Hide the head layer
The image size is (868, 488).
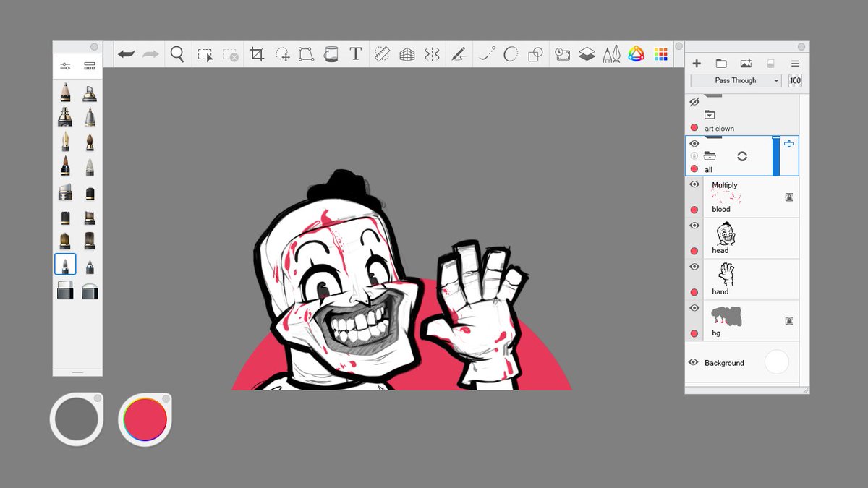(x=694, y=226)
